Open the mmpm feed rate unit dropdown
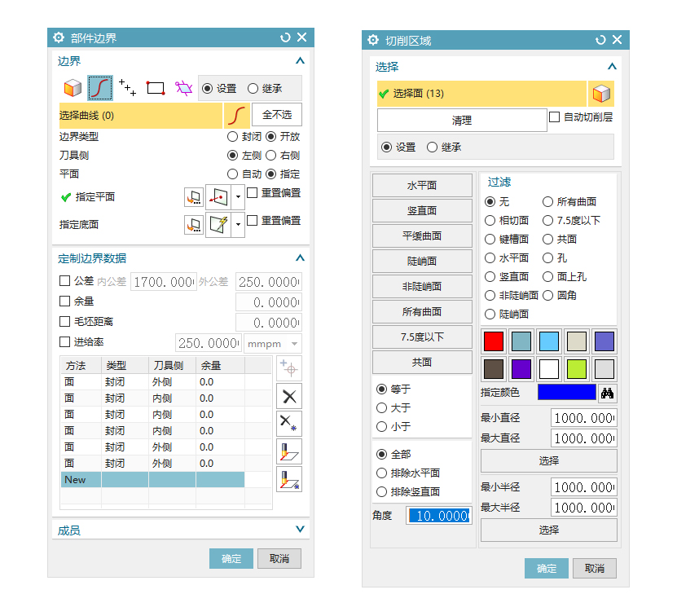Viewport: 677px width, 616px height. (x=273, y=343)
